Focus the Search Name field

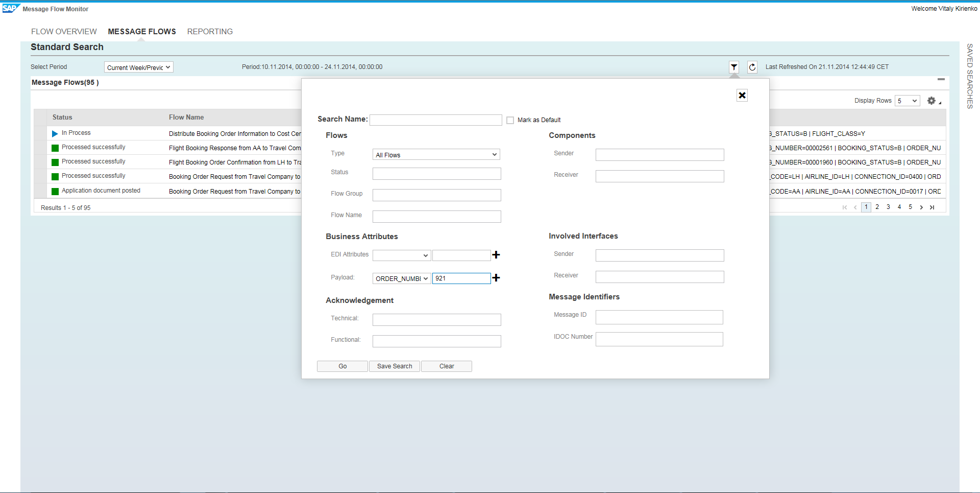[x=436, y=120]
